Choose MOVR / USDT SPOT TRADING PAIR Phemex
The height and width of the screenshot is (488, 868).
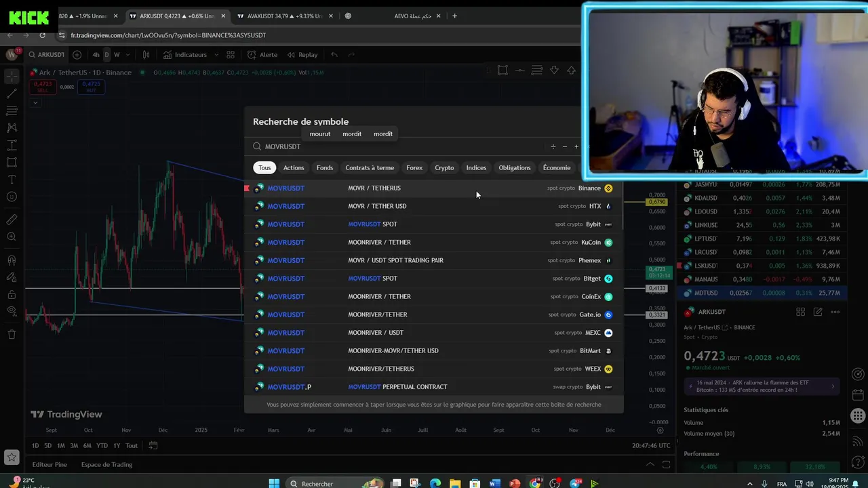(433, 260)
